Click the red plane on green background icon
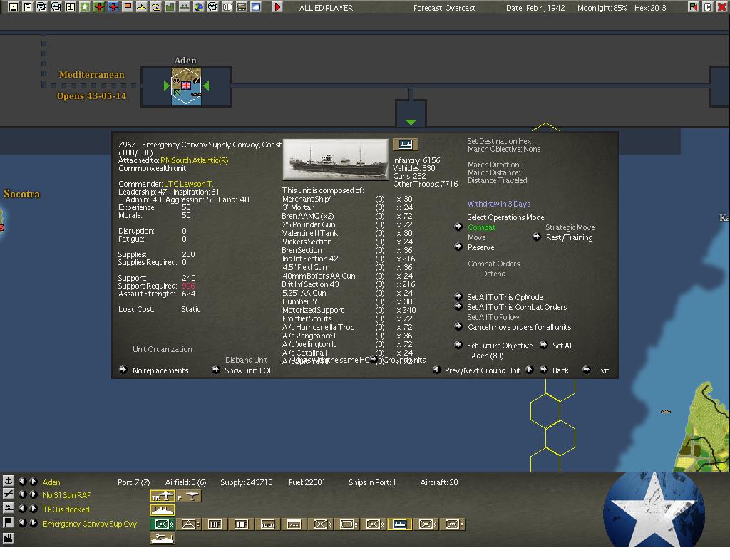 [x=98, y=7]
